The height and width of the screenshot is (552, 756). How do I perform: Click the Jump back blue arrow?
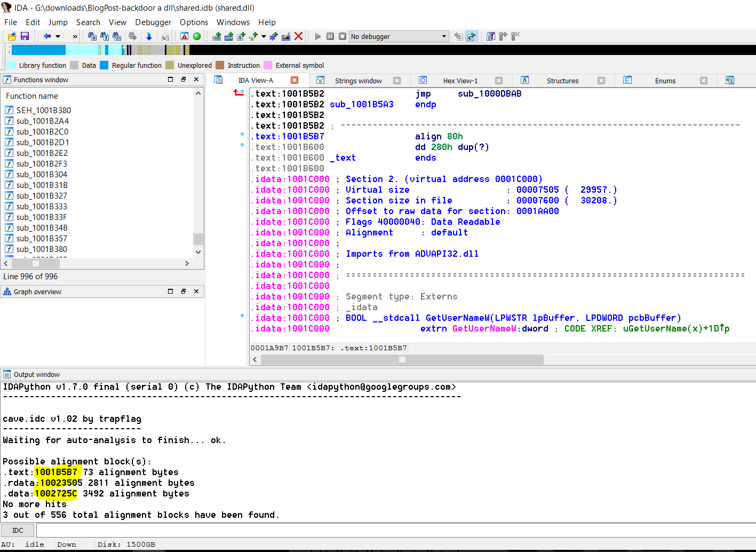click(x=47, y=36)
